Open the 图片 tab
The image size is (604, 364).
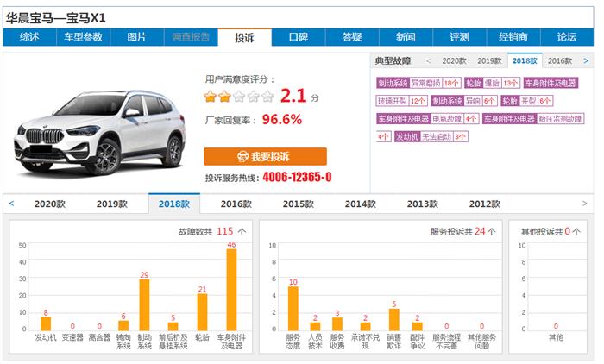(x=136, y=37)
